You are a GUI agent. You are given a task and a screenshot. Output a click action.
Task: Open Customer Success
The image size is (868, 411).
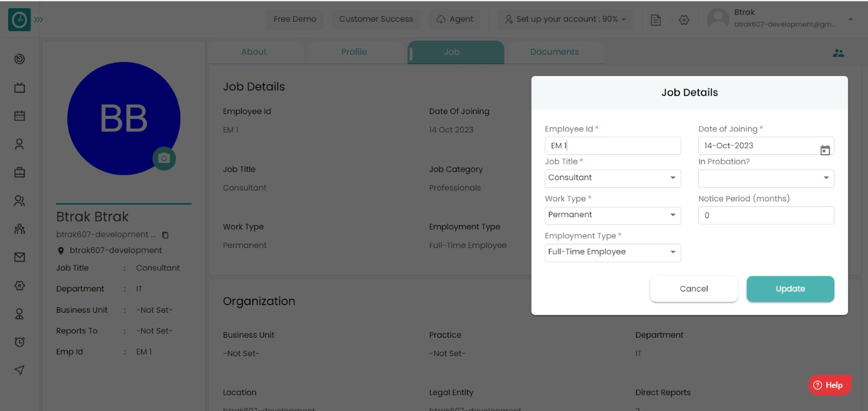click(376, 19)
